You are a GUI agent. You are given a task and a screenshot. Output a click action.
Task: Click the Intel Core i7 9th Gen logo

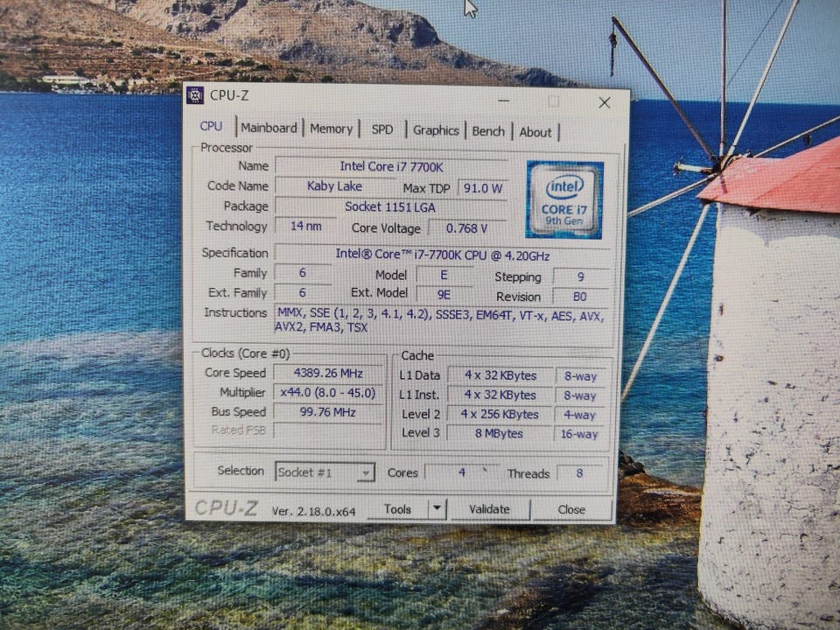[564, 199]
